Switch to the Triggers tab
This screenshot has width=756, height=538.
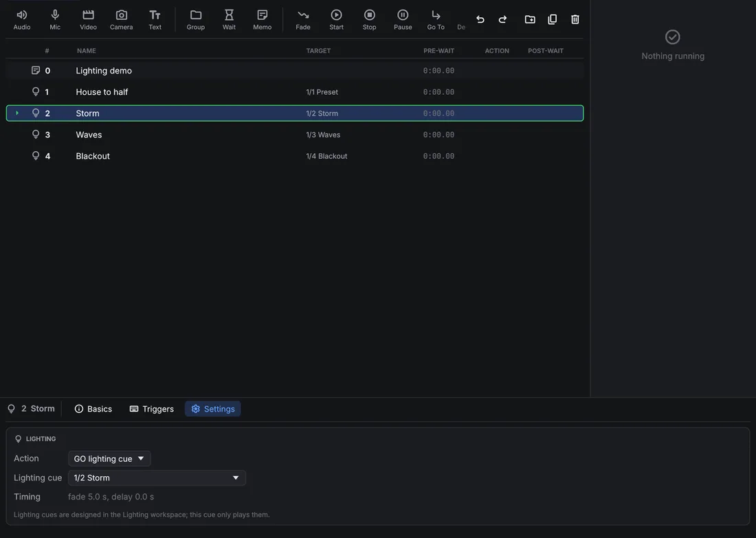pos(151,409)
